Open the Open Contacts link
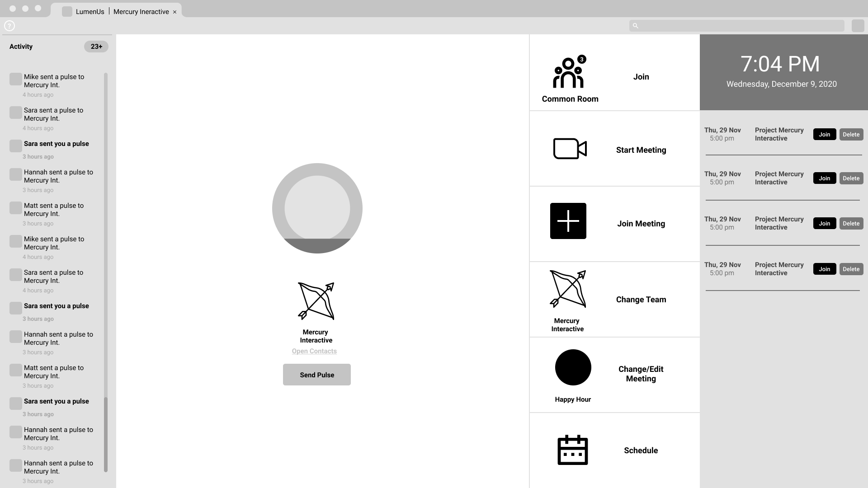Screen dimensions: 868x488 [314, 351]
